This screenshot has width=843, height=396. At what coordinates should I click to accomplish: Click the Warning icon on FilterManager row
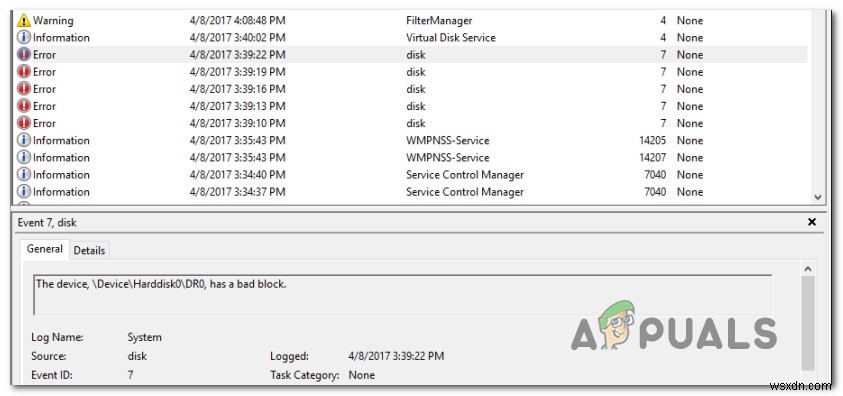[24, 20]
